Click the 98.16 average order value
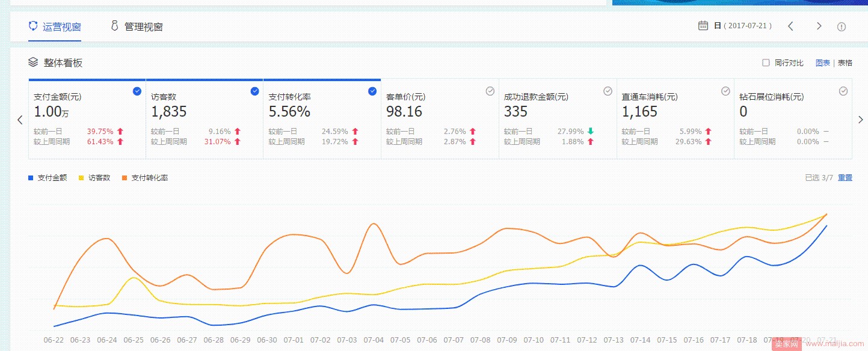This screenshot has height=351, width=868. [x=404, y=112]
